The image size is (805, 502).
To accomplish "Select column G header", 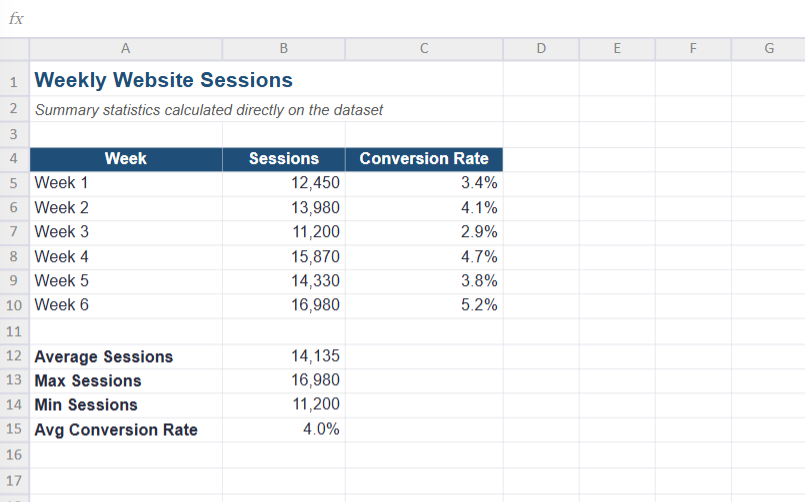I will [769, 49].
